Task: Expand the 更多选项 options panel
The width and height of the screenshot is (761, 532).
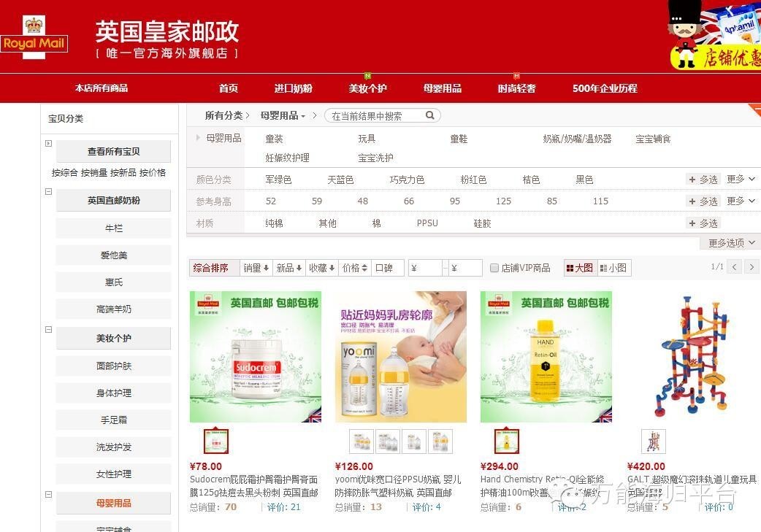Action: click(x=727, y=242)
